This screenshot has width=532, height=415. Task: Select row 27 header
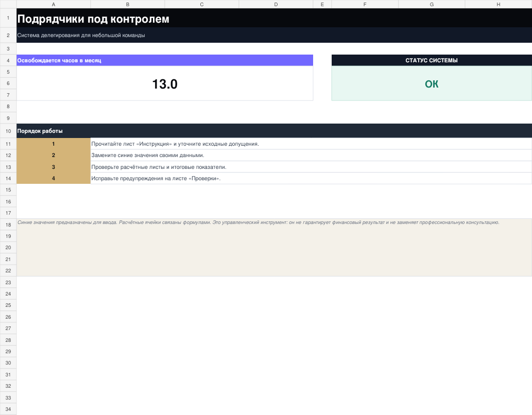click(x=8, y=328)
